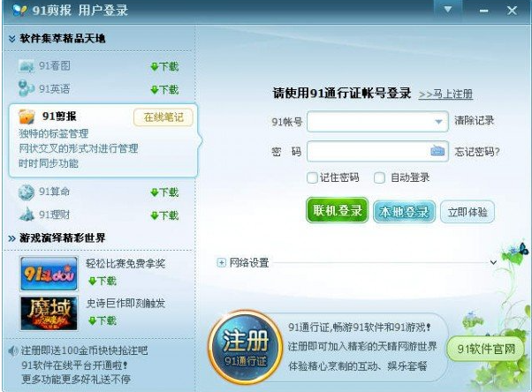
Task: Click the 魔域 game thumbnail
Action: click(x=49, y=313)
